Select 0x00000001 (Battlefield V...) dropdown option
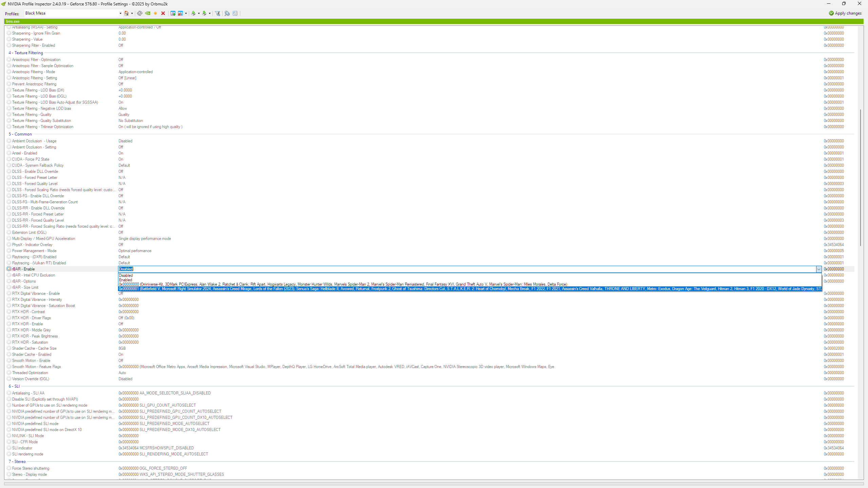This screenshot has height=488, width=868. (x=470, y=289)
